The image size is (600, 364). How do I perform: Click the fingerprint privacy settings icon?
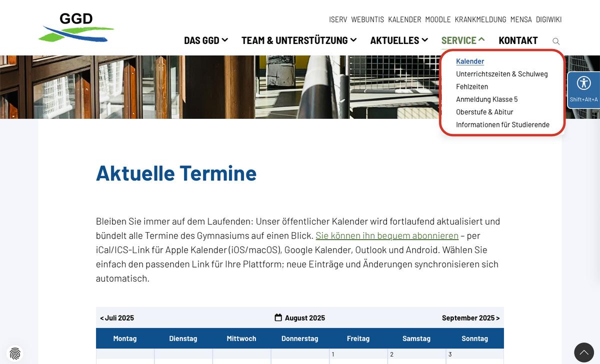15,354
